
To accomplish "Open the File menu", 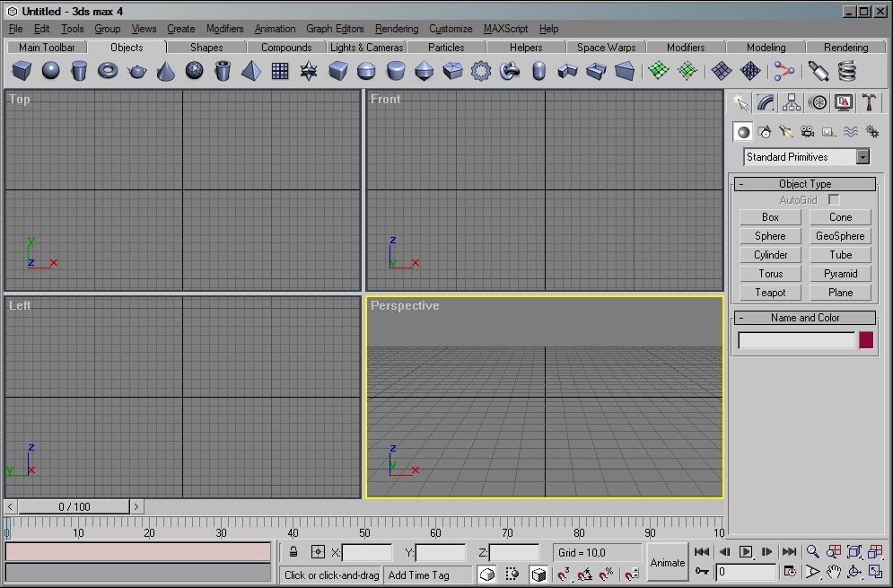I will point(16,29).
